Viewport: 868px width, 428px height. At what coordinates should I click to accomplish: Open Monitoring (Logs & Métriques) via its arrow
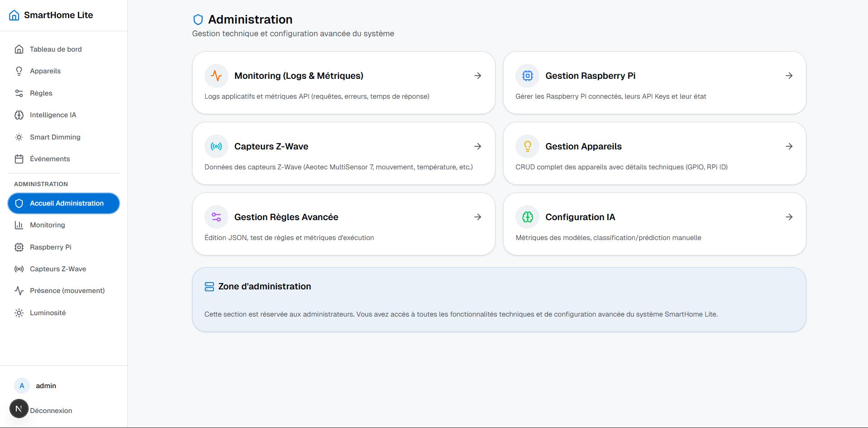click(x=478, y=76)
